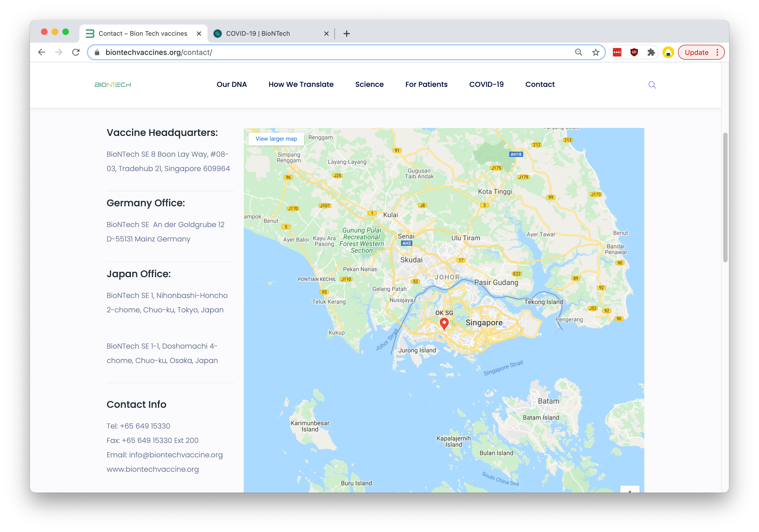The width and height of the screenshot is (759, 532).
Task: Click the Singapore label on the map
Action: pos(484,323)
